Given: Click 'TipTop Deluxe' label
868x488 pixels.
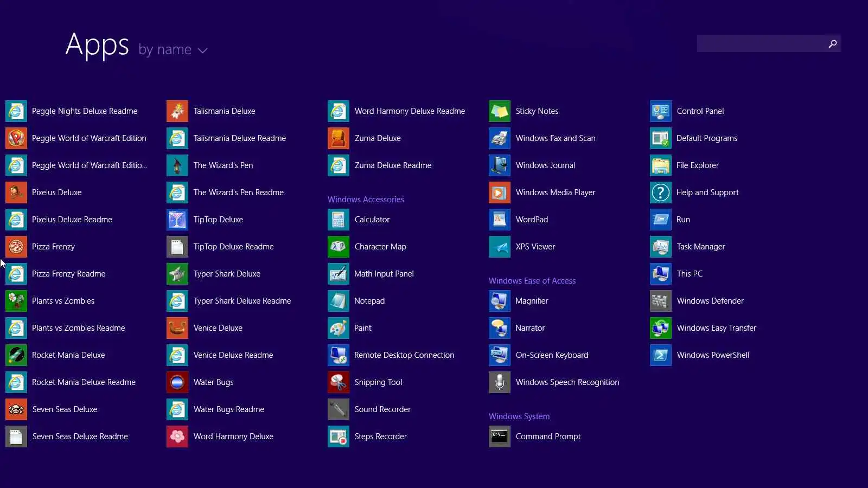Looking at the screenshot, I should pyautogui.click(x=218, y=220).
